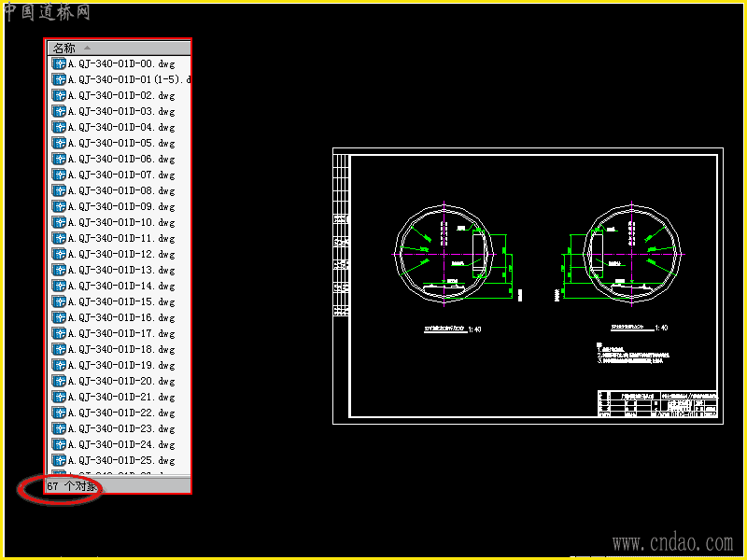The height and width of the screenshot is (560, 747).
Task: Click the icon beside A.QJ-340-01D-12.dwg
Action: pyautogui.click(x=59, y=254)
